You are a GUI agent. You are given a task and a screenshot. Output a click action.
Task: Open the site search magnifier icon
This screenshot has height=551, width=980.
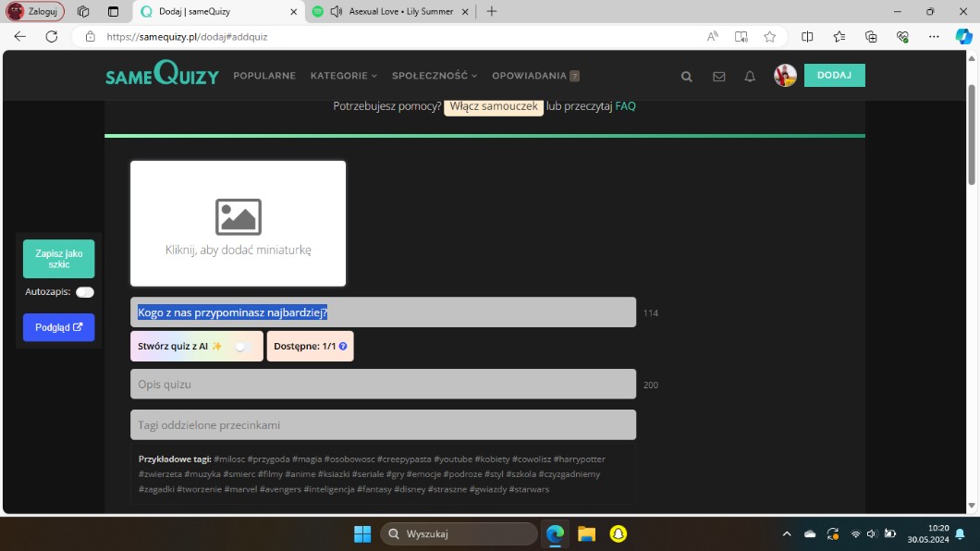tap(686, 77)
